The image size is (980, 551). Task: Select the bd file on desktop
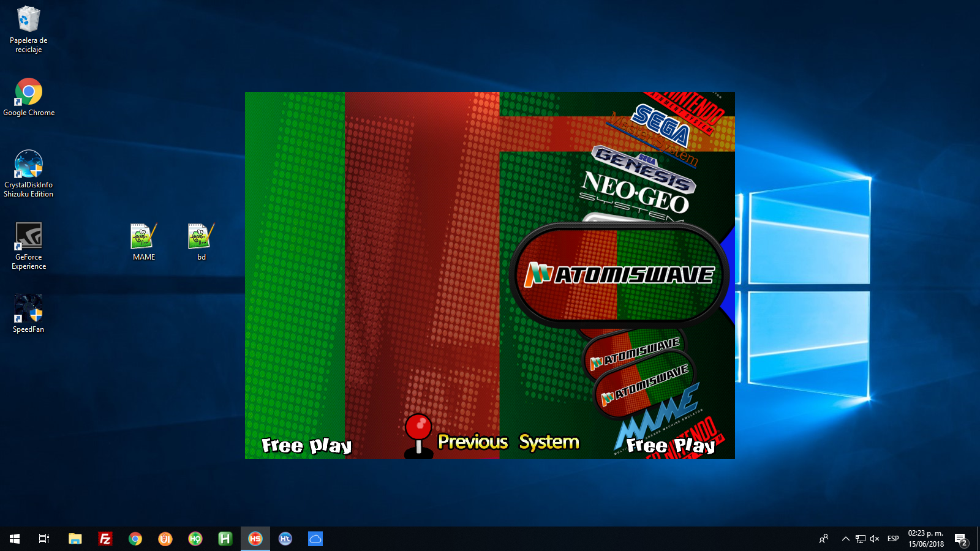pyautogui.click(x=201, y=242)
